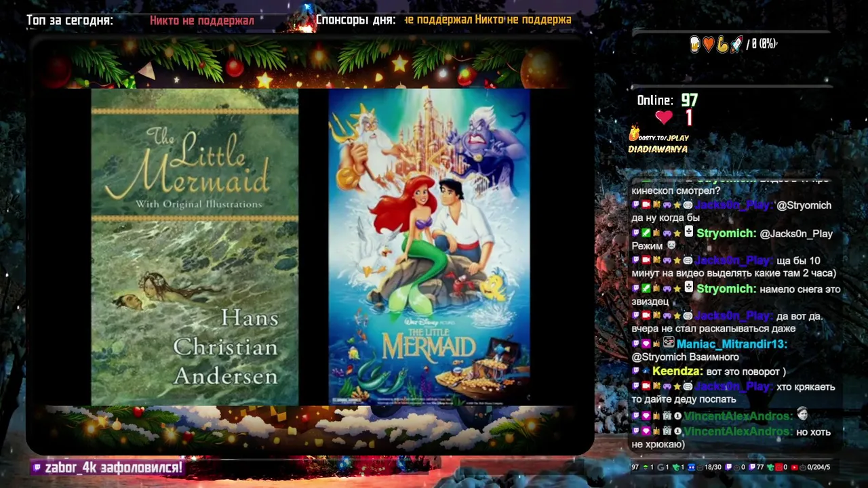The width and height of the screenshot is (868, 488).
Task: Click the likes count '1' beside heart
Action: [689, 118]
